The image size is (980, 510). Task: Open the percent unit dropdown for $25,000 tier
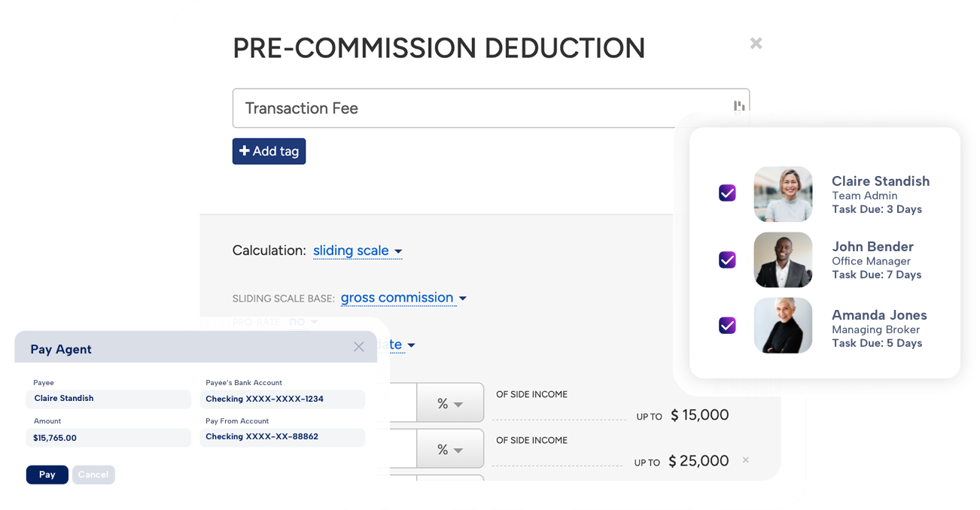point(450,450)
